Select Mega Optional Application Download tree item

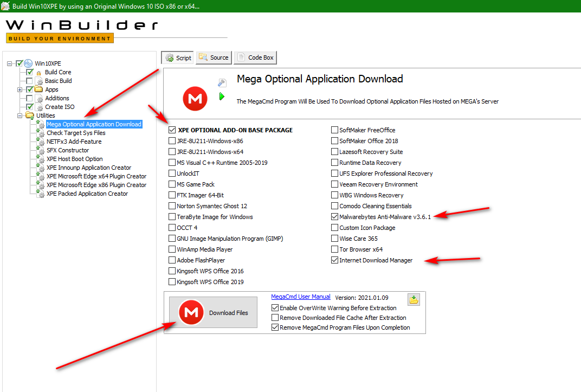pyautogui.click(x=94, y=124)
